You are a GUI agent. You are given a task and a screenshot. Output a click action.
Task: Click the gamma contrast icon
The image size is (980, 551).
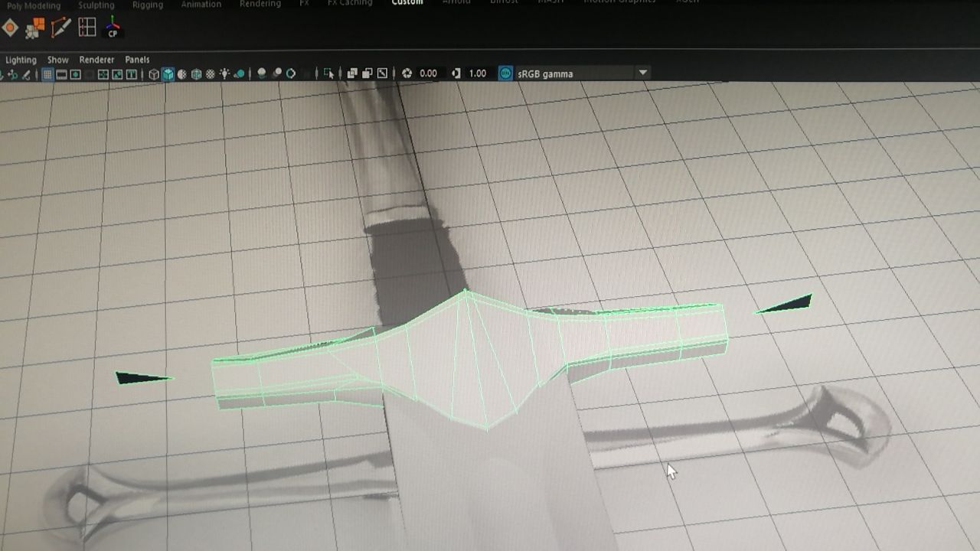tap(456, 74)
